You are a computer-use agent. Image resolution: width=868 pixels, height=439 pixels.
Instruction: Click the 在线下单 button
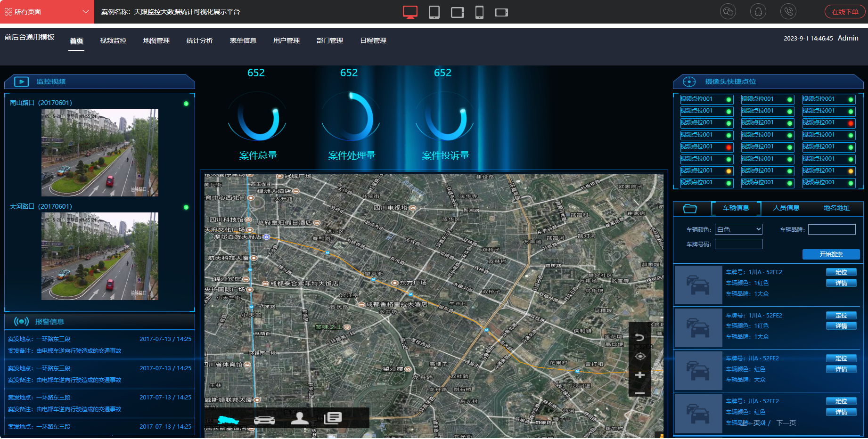[x=845, y=12]
